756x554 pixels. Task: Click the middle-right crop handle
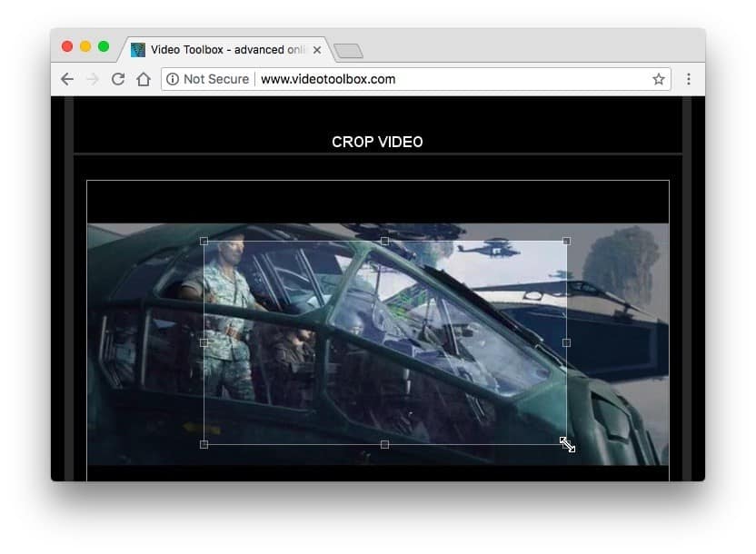566,343
